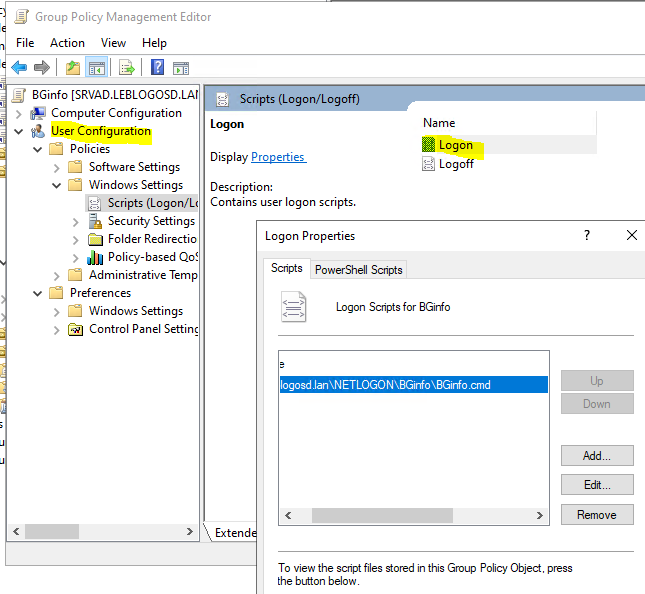Click the Scripts (Logon/Logoff) tree icon
The image size is (645, 594).
tap(95, 203)
